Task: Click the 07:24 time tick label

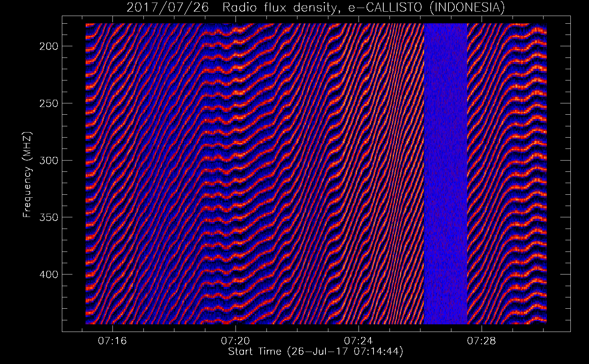Action: click(x=359, y=341)
